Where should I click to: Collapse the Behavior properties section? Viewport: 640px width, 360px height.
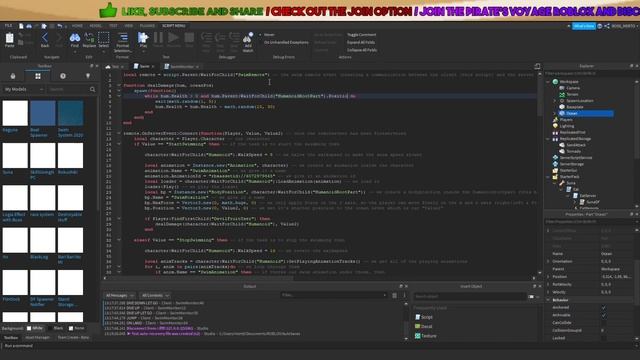548,300
